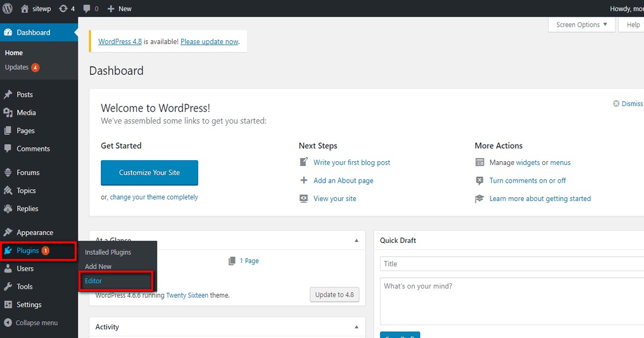Image resolution: width=644 pixels, height=338 pixels.
Task: Click the widgets link
Action: [x=528, y=162]
